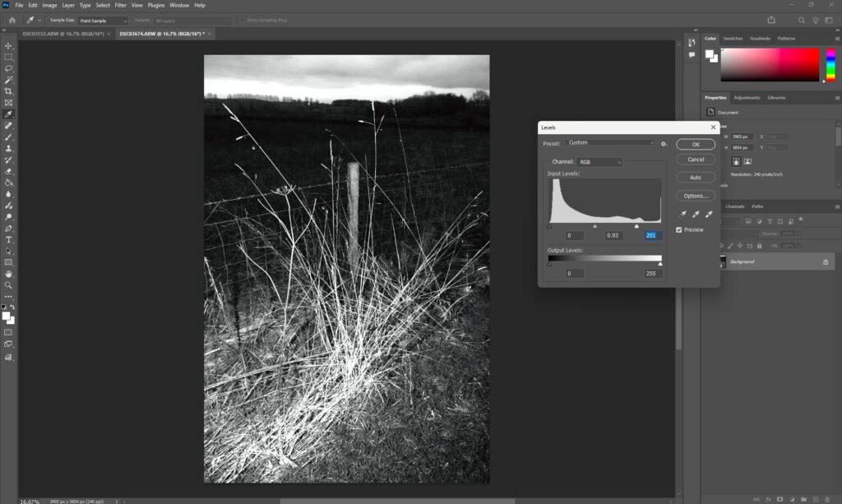Image resolution: width=842 pixels, height=504 pixels.
Task: Open the preset options gear in Levels
Action: click(664, 144)
